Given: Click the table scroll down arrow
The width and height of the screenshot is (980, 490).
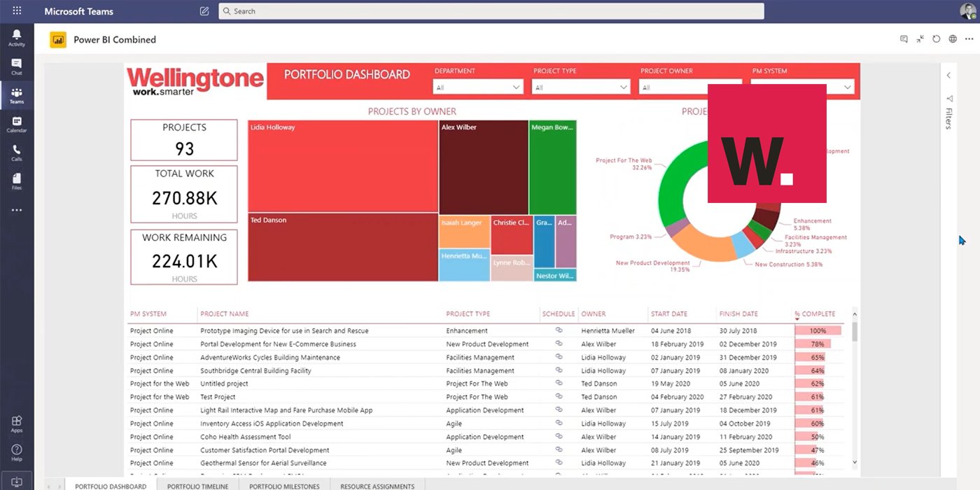Looking at the screenshot, I should [x=855, y=463].
